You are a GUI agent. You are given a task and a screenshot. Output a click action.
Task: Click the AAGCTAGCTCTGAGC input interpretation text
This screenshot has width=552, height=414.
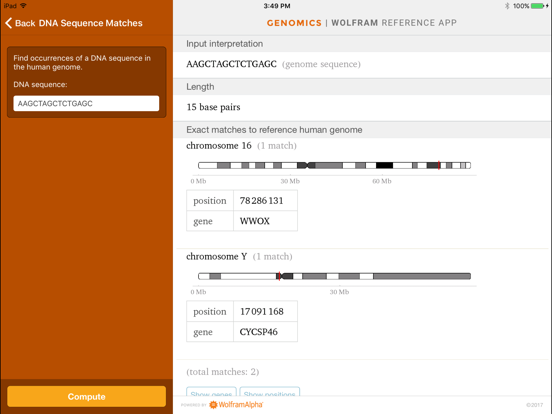[x=231, y=64]
